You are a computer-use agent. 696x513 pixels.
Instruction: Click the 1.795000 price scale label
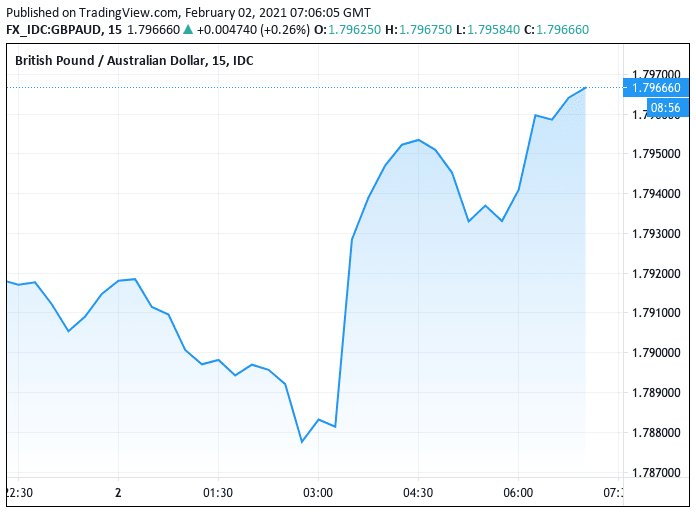(x=658, y=154)
